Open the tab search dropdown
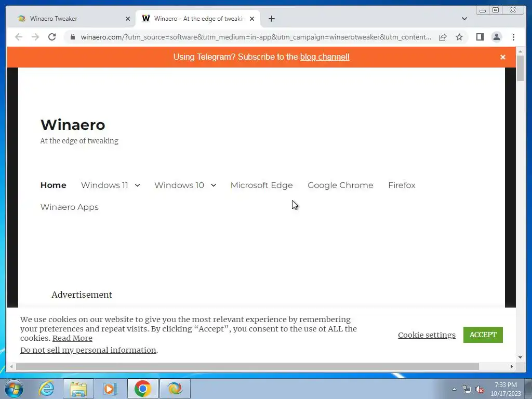Viewport: 532px width, 399px height. (x=464, y=19)
